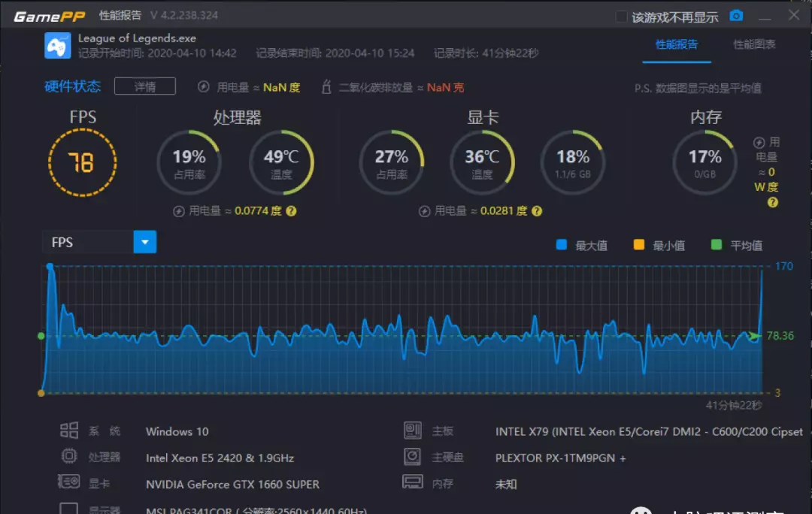Click the GPU power usage help icon
This screenshot has width=812, height=514.
(x=537, y=211)
